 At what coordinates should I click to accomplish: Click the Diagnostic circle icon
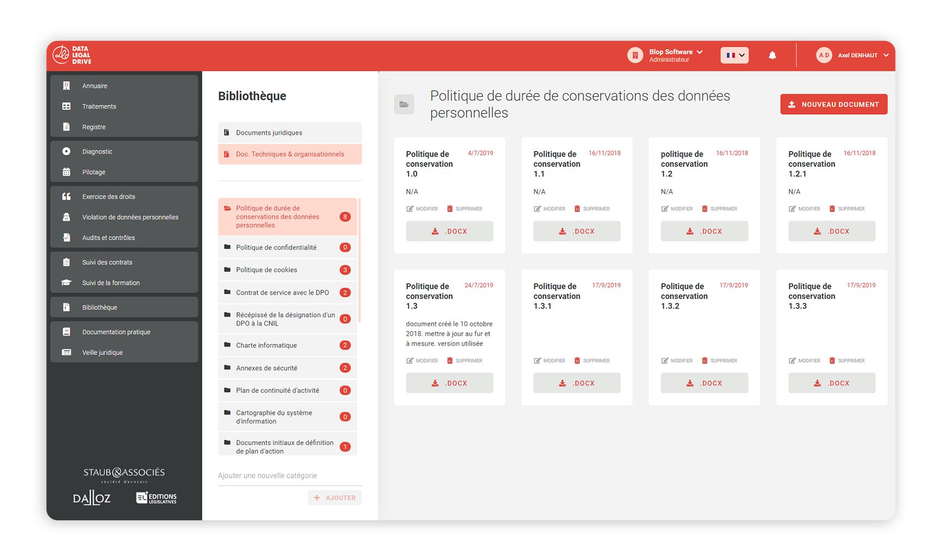coord(66,152)
